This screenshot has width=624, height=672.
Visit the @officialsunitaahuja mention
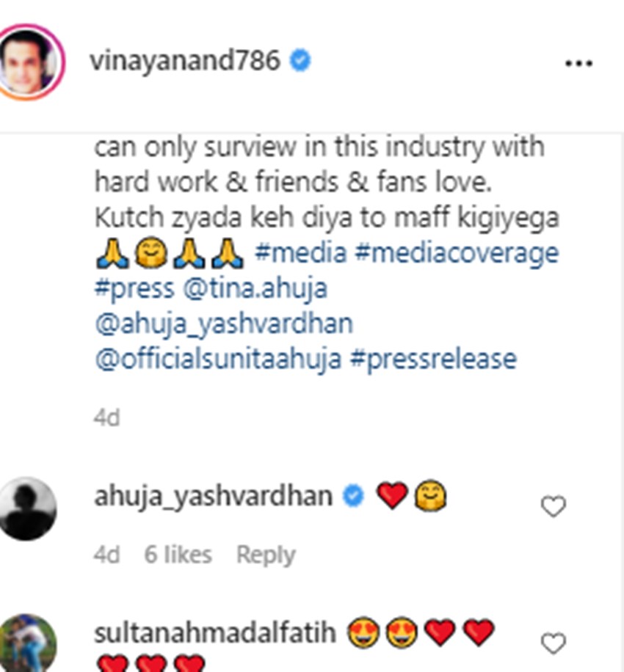click(x=218, y=359)
